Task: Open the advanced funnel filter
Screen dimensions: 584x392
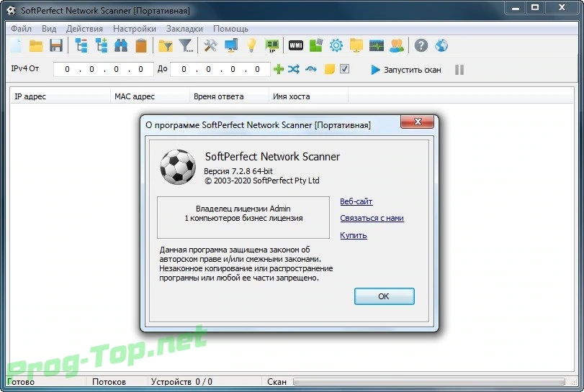Action: pyautogui.click(x=186, y=46)
